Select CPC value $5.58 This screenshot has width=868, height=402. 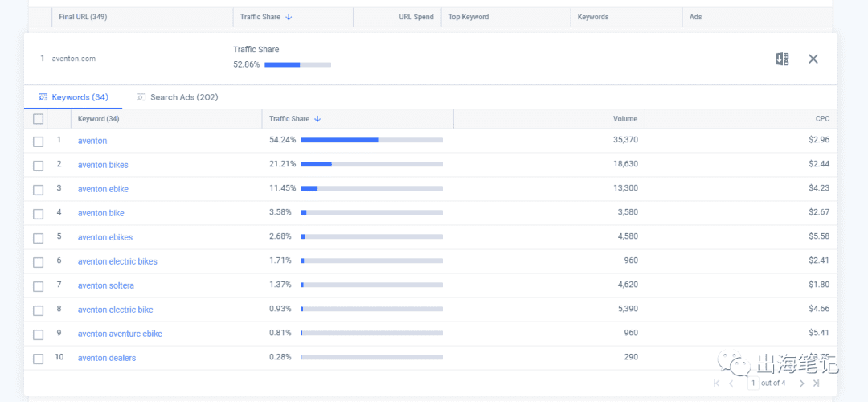[x=819, y=236]
